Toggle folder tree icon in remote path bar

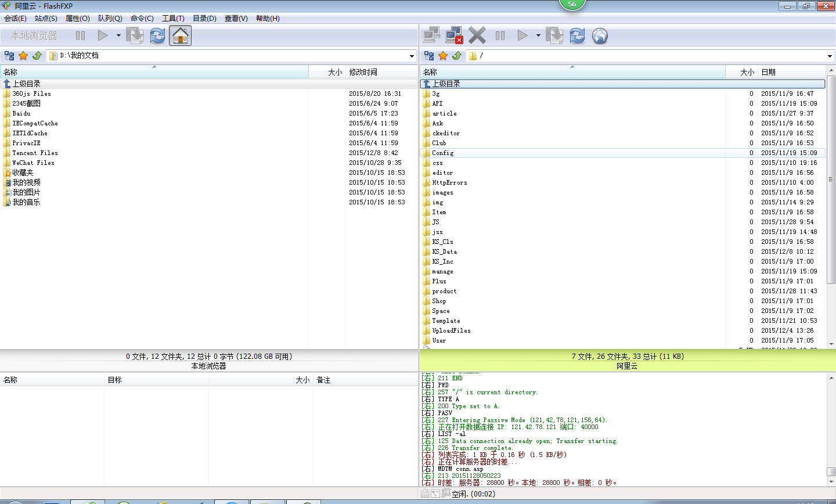coord(429,56)
